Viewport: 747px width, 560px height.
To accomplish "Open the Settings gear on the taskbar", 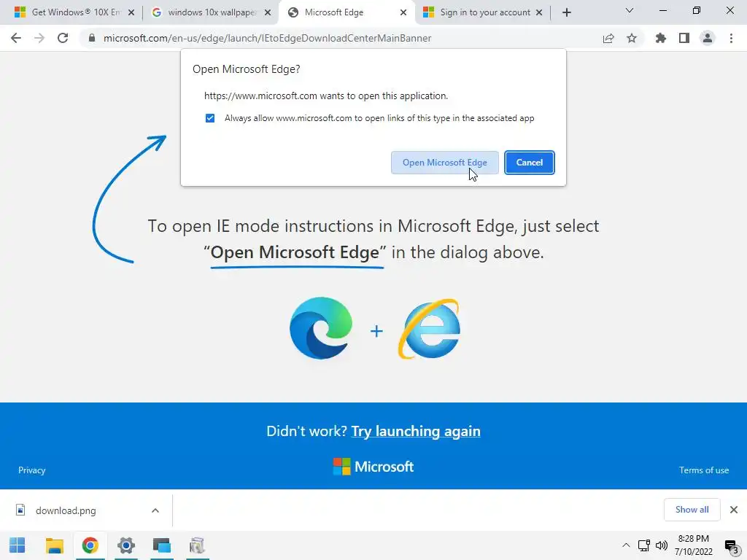I will 126,545.
